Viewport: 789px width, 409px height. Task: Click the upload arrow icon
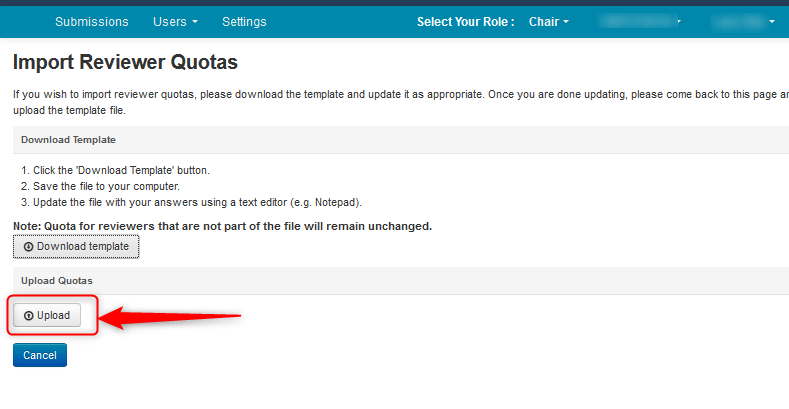point(28,315)
